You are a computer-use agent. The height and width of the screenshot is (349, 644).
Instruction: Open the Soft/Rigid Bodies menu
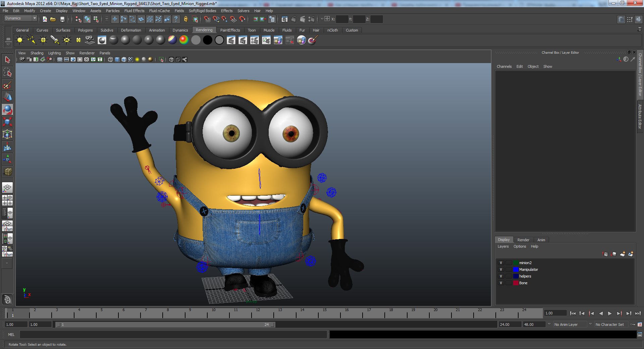202,11
